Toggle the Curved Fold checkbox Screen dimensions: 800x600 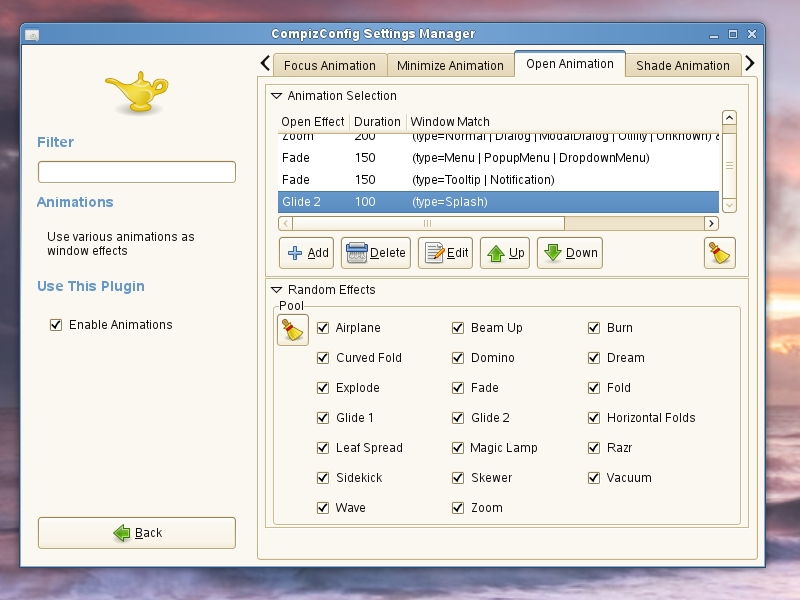pos(323,358)
